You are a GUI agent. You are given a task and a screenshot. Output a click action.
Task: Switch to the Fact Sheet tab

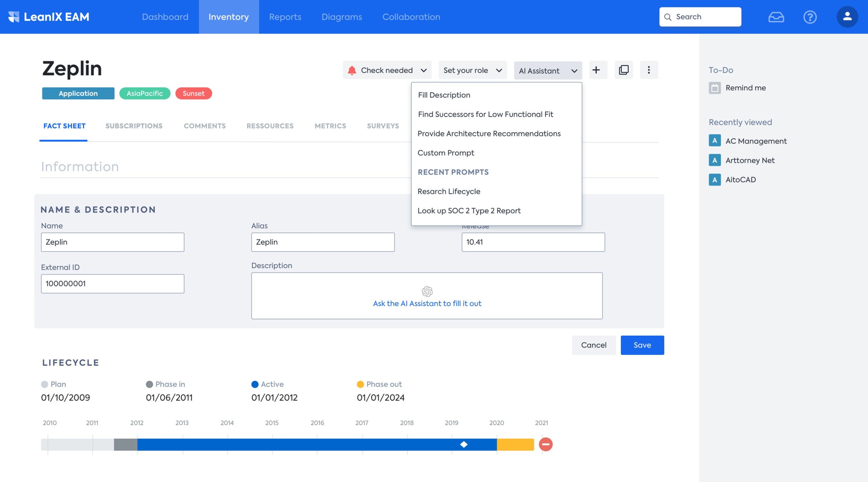pos(64,126)
